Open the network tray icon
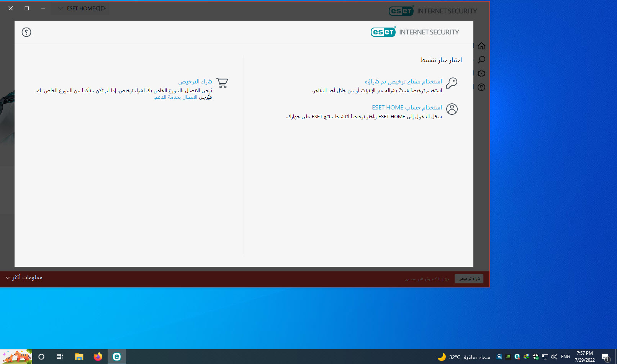 (x=545, y=357)
